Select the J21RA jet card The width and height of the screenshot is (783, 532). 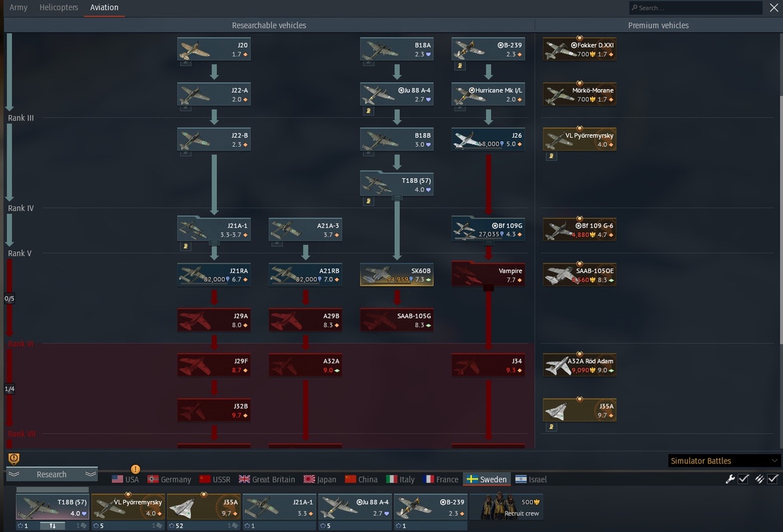pyautogui.click(x=214, y=275)
